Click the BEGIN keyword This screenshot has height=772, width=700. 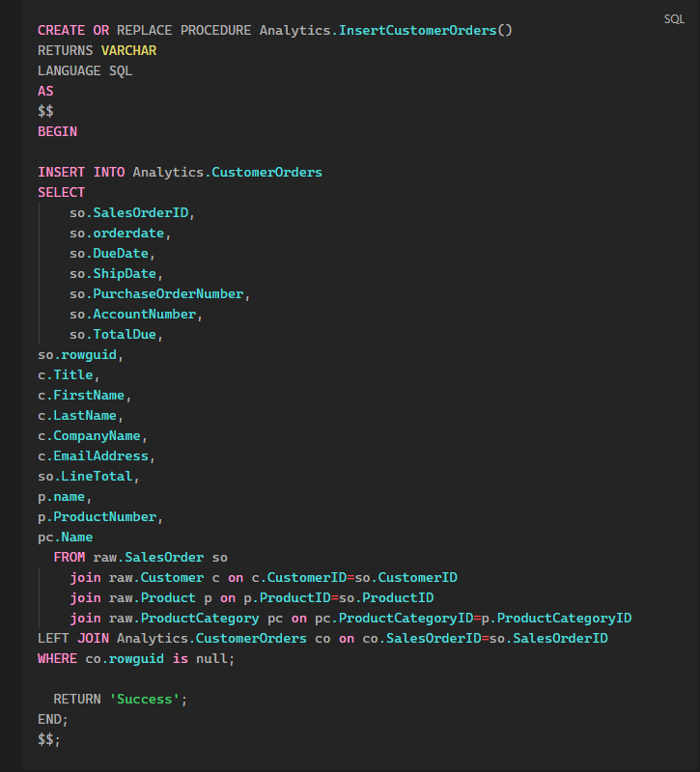(57, 131)
